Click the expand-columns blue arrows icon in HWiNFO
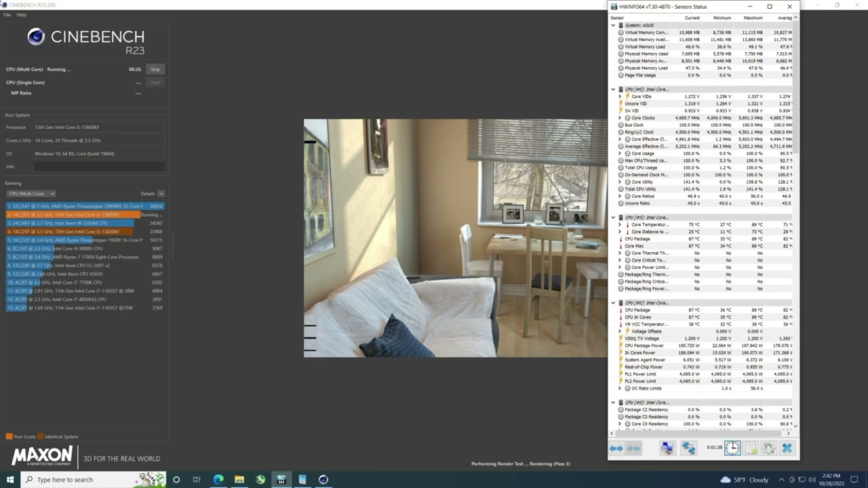868x488 pixels. pos(616,448)
